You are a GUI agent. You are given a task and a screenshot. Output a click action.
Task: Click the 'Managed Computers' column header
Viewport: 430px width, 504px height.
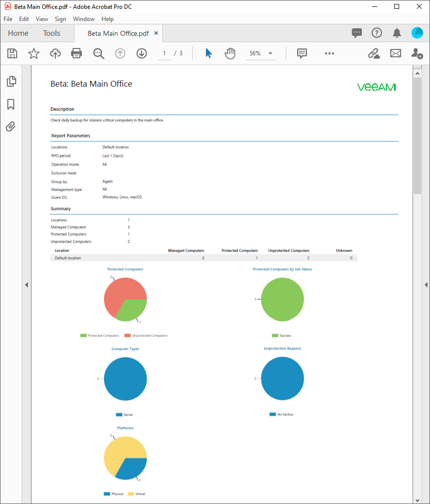pyautogui.click(x=186, y=250)
